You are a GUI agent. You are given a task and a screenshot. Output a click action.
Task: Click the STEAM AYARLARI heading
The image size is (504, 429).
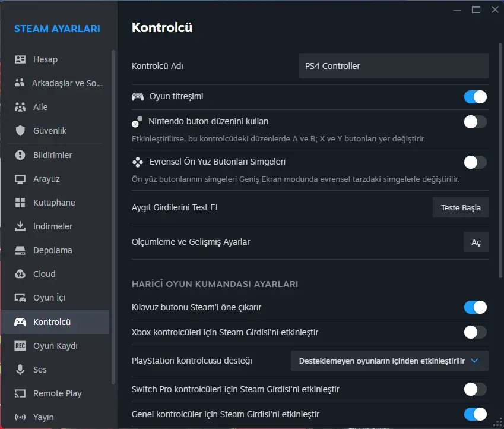(57, 29)
